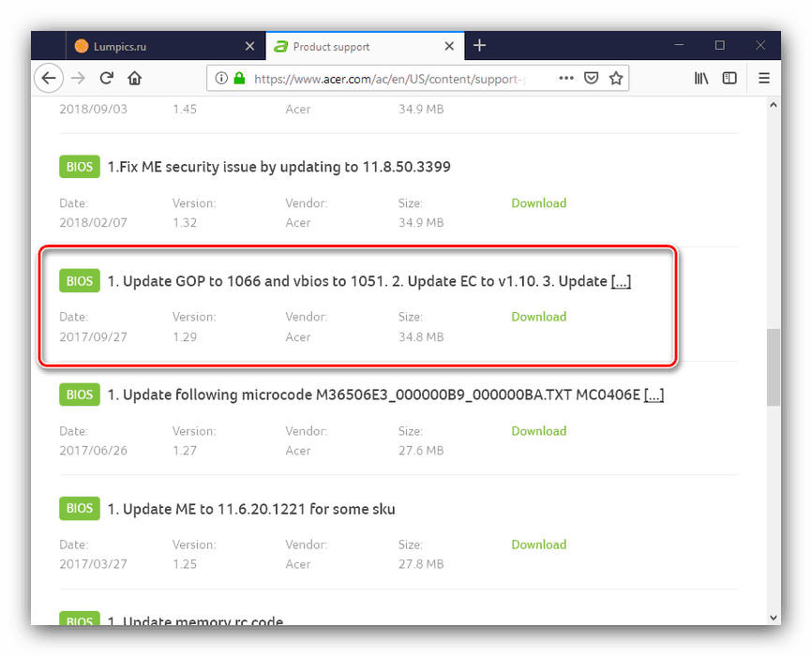Bookmark this page with the star icon
Viewport: 812px width, 656px height.
pos(616,78)
